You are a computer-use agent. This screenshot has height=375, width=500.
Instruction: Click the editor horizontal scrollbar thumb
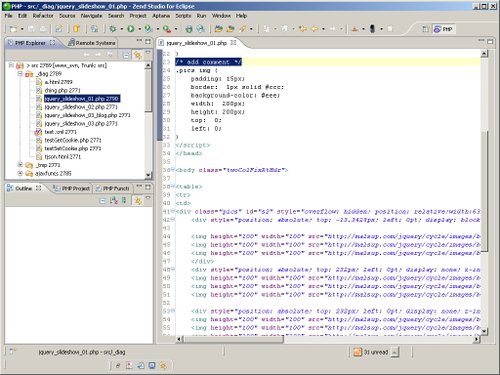(x=233, y=339)
